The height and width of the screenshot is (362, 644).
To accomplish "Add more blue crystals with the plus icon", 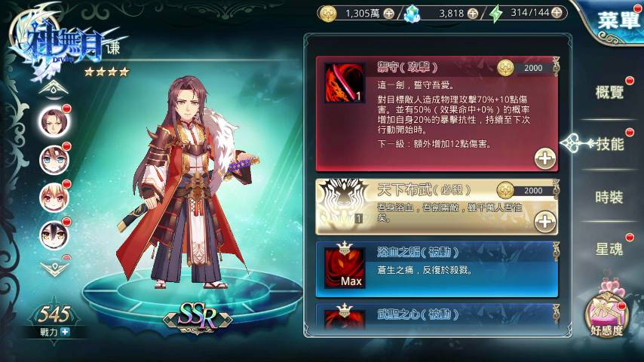I will 473,14.
